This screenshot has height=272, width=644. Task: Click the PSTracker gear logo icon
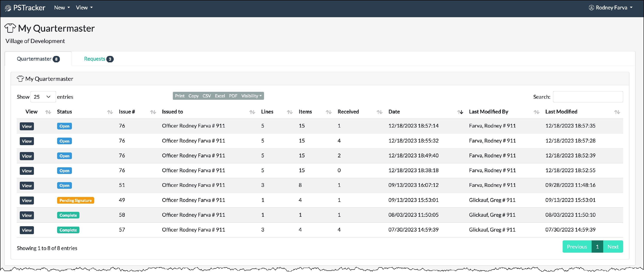point(8,8)
